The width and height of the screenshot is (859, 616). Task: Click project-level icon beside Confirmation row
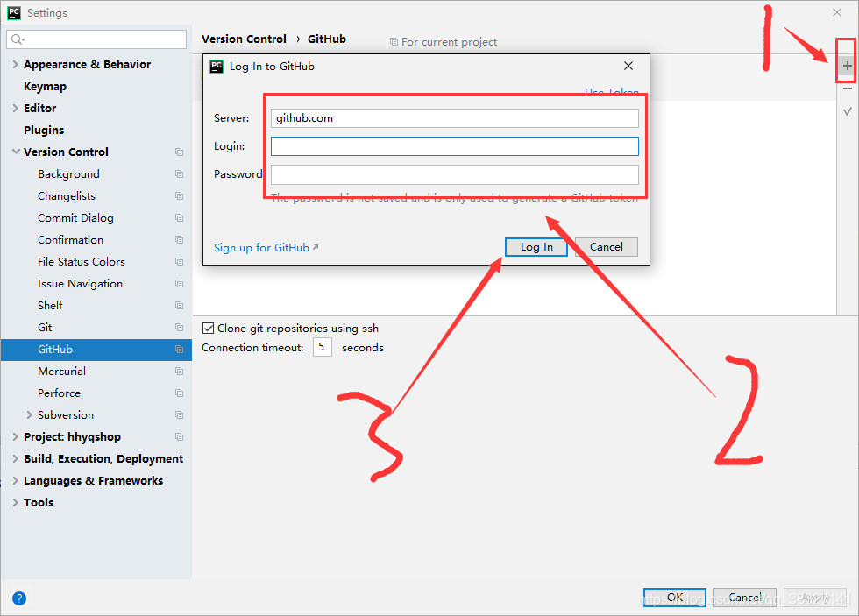coord(179,240)
